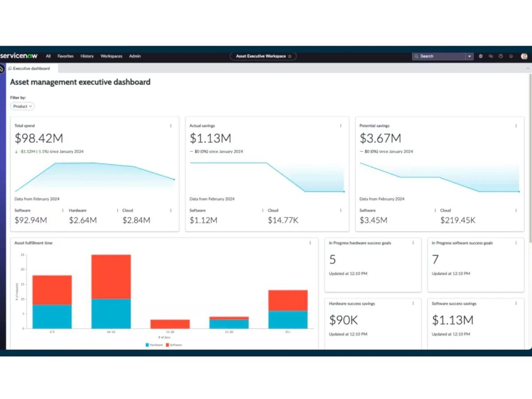This screenshot has width=532, height=399.
Task: Click the $14.77K cloud savings value
Action: click(x=283, y=220)
